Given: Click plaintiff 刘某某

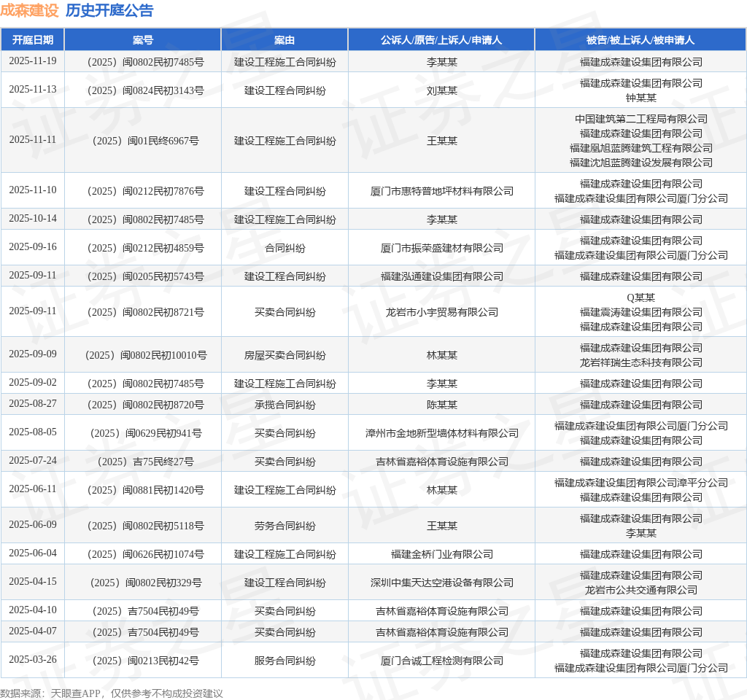Looking at the screenshot, I should pos(441,90).
